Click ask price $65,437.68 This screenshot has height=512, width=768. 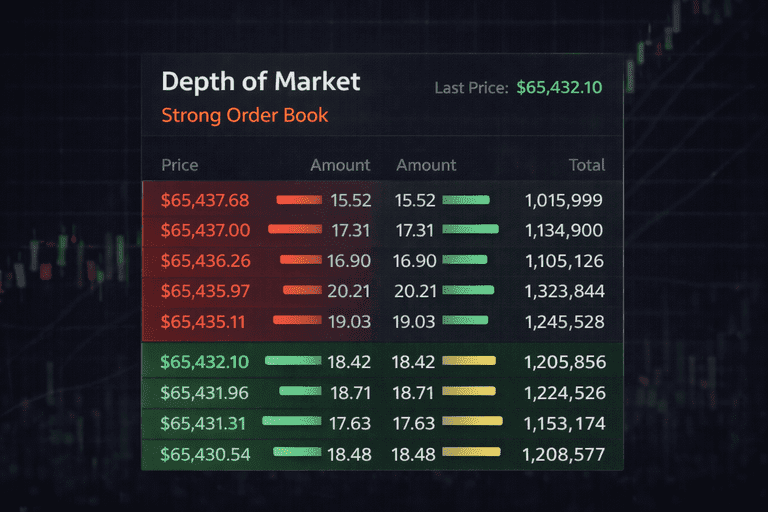(205, 200)
